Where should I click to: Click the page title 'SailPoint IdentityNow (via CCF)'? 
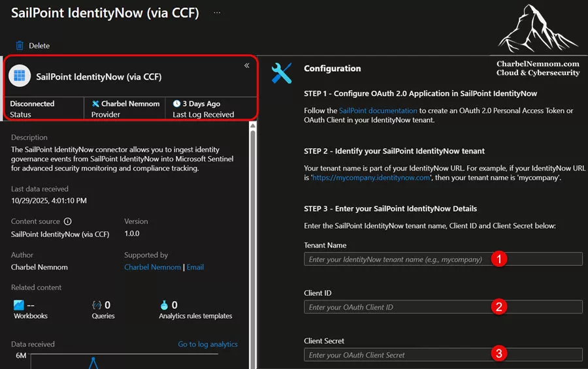click(x=105, y=13)
